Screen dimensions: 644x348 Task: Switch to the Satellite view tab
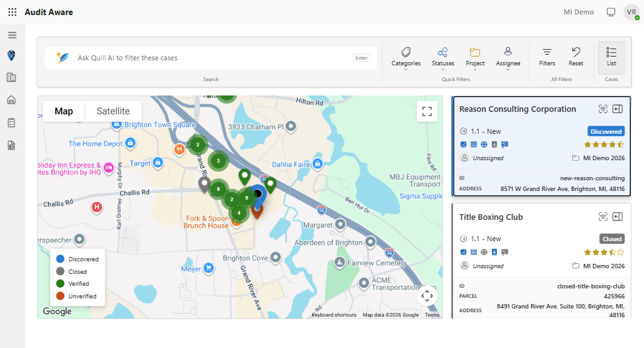113,111
